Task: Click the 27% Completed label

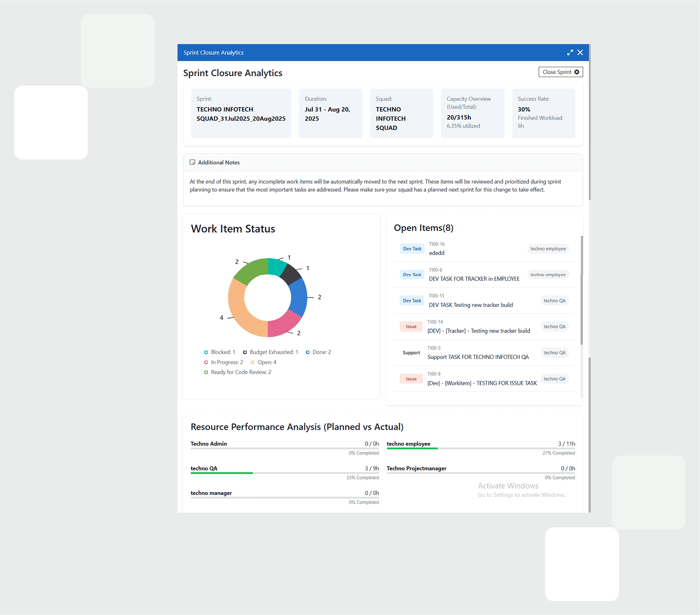Action: (559, 453)
